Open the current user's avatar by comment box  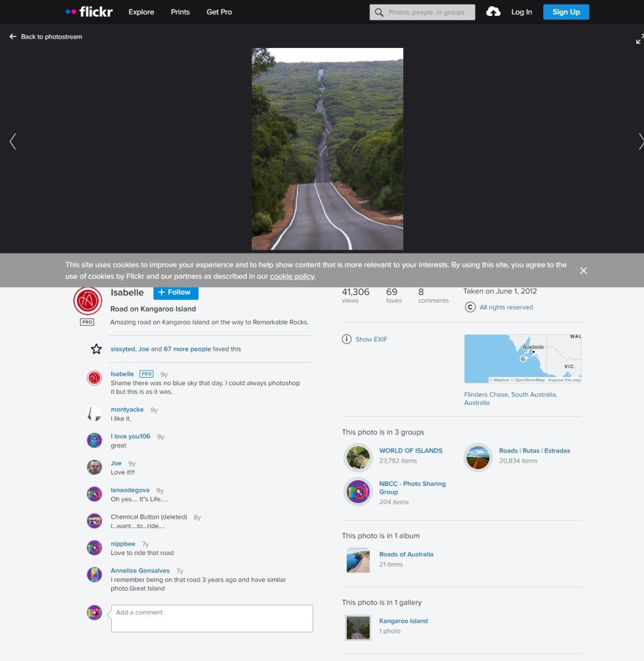pos(94,612)
